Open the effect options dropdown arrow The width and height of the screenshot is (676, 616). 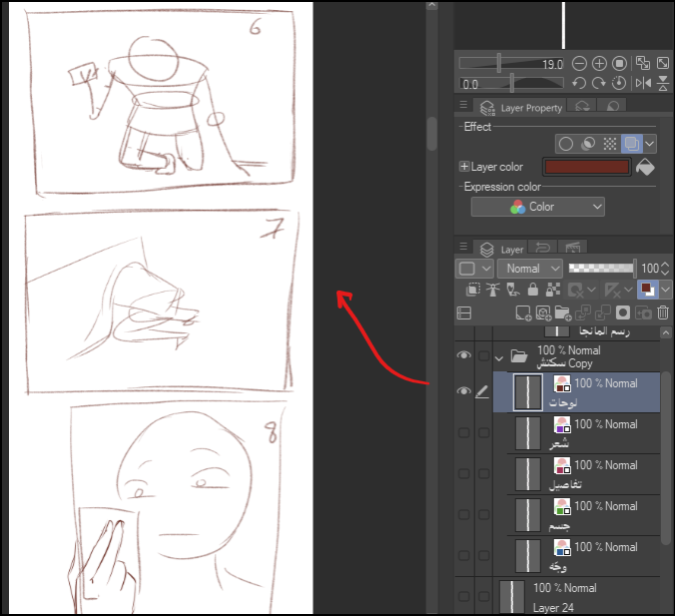(x=650, y=144)
